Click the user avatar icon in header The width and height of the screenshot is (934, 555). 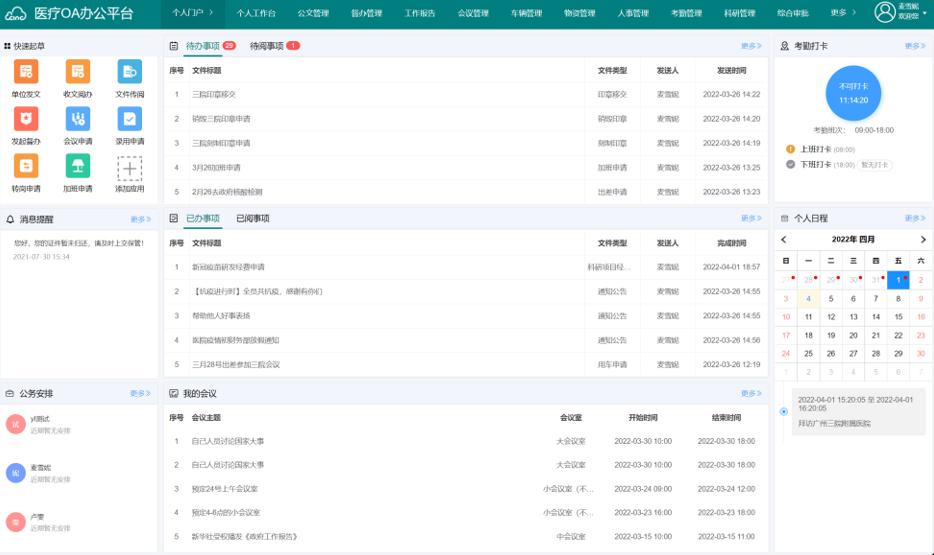click(x=884, y=12)
